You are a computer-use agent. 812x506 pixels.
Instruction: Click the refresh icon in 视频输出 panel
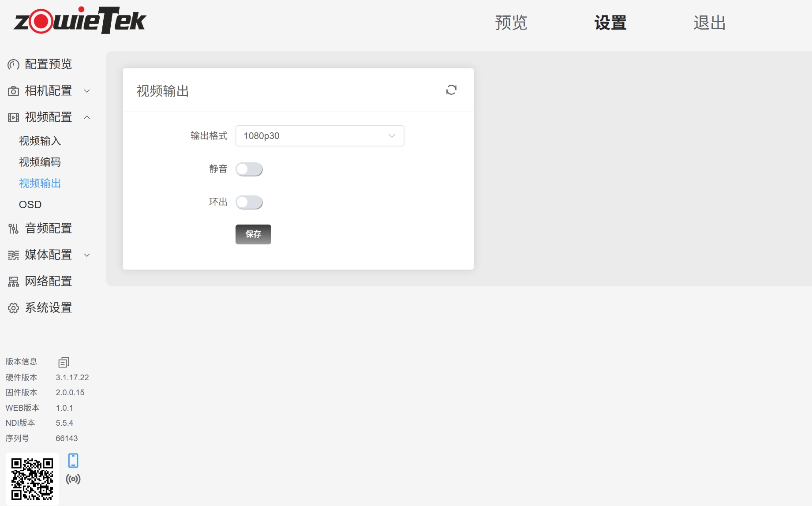[451, 90]
